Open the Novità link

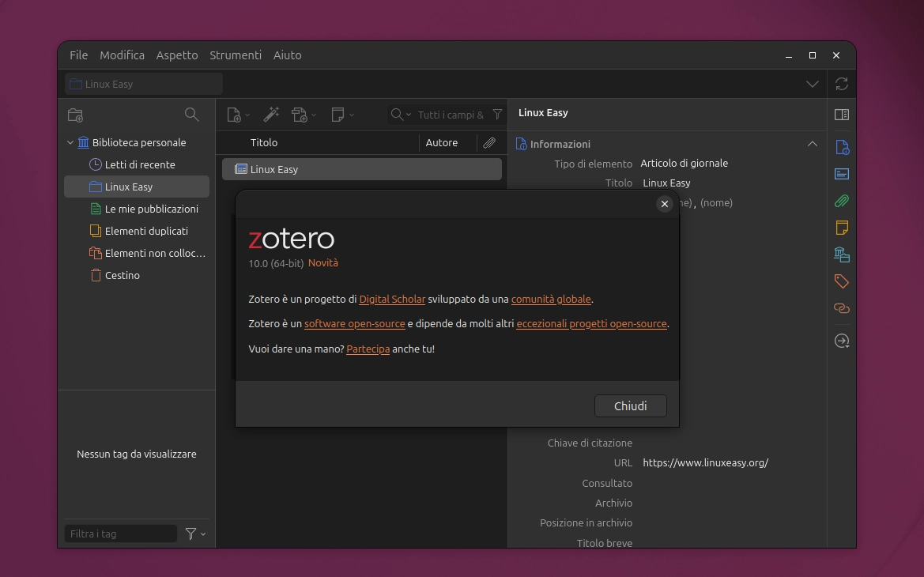323,263
